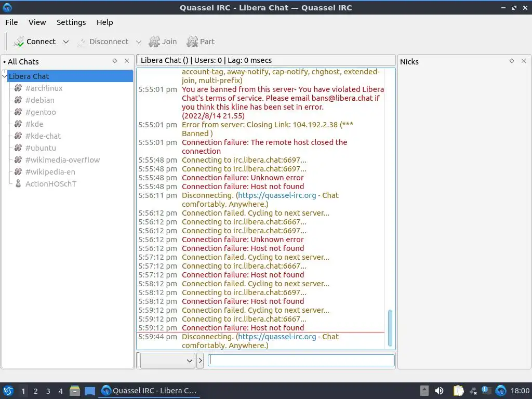Click the clipboard tray icon
This screenshot has width=532, height=399.
tap(458, 391)
